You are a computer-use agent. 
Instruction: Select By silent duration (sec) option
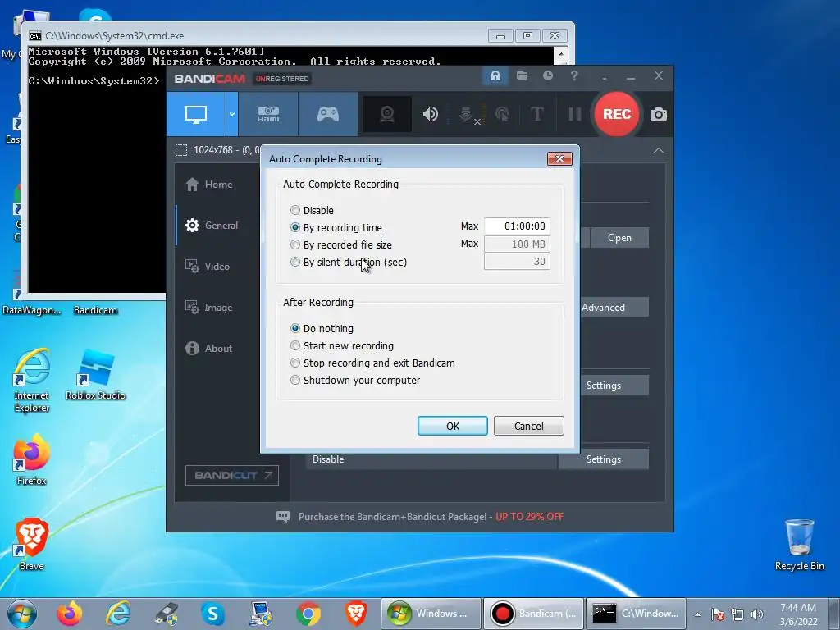coord(349,262)
